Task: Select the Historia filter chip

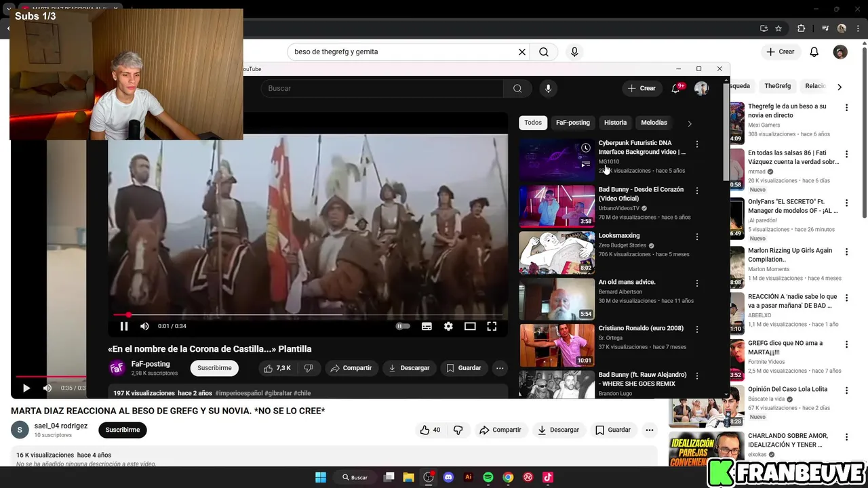Action: tap(615, 123)
